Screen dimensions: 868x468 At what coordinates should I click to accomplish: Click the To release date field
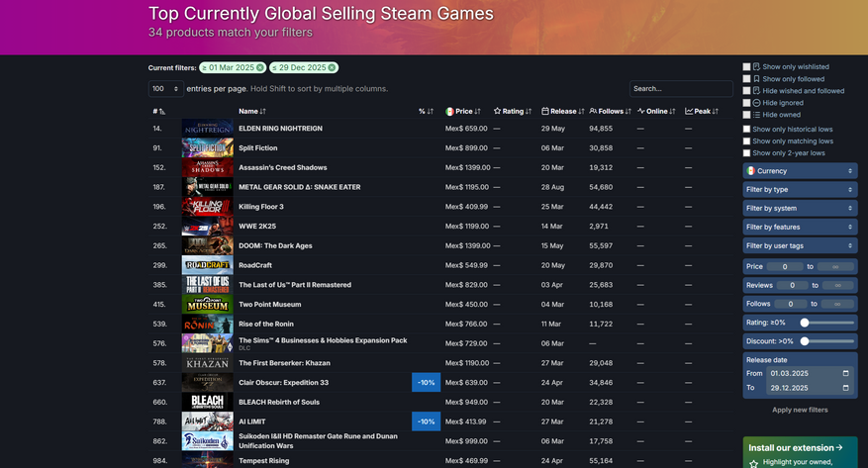(810, 388)
